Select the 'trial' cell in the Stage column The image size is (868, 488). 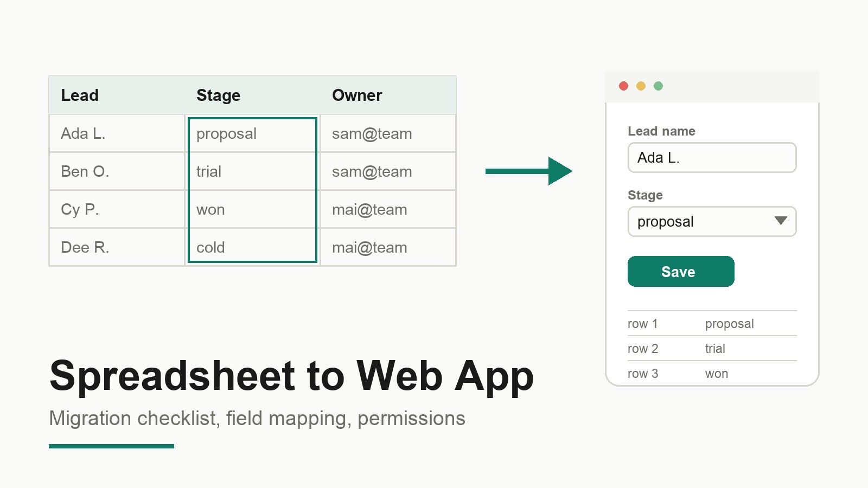tap(252, 171)
